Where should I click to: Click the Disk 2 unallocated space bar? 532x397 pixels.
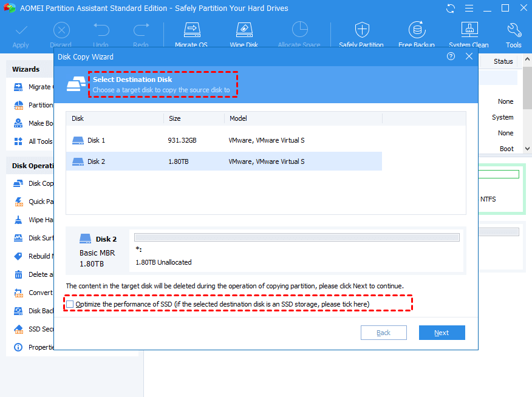click(296, 238)
